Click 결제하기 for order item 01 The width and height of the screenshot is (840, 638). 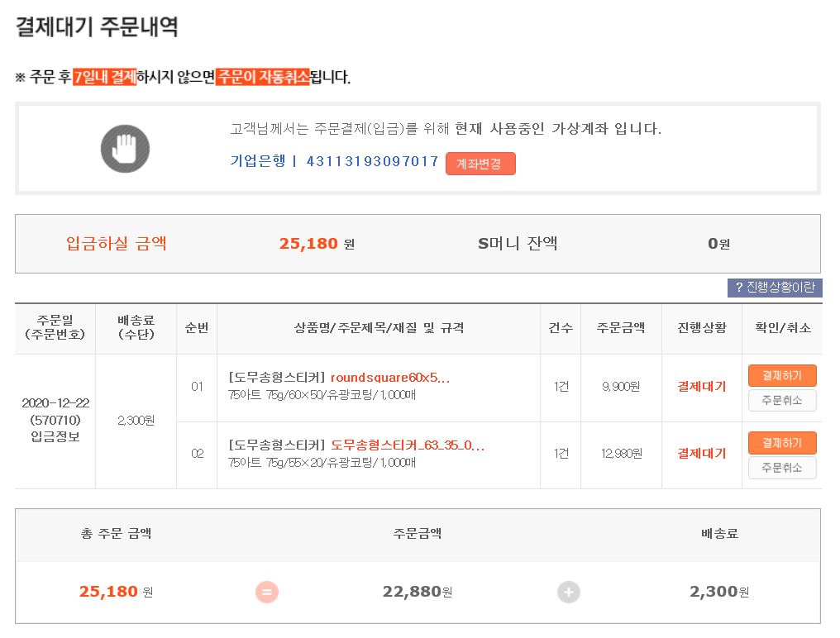pyautogui.click(x=782, y=375)
